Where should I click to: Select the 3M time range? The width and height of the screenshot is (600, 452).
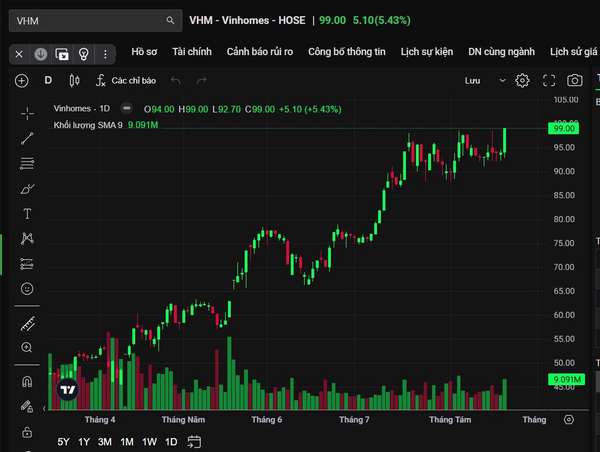[105, 442]
